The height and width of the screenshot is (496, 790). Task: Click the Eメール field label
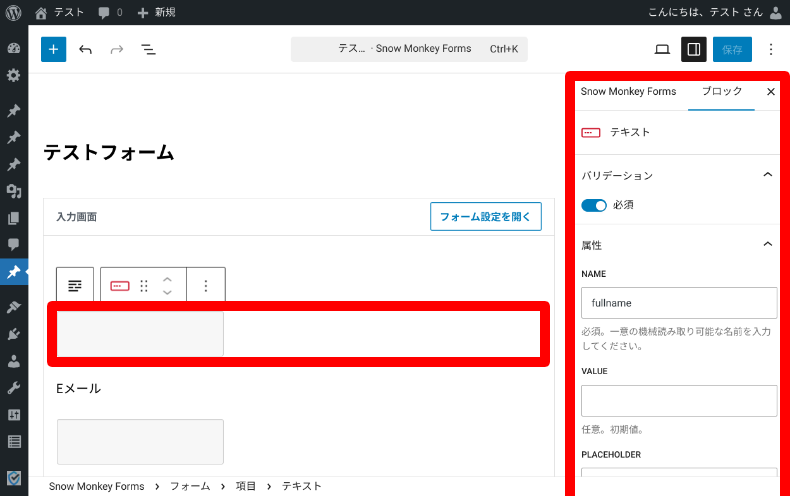pos(79,388)
